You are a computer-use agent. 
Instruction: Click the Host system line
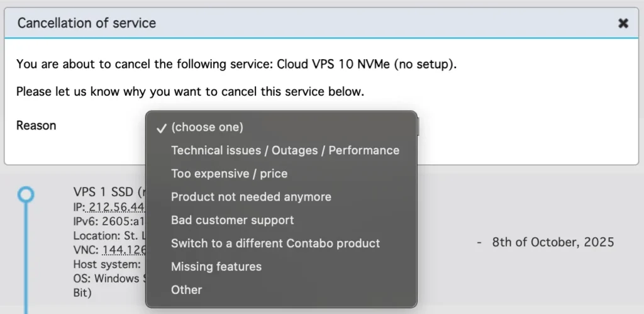tap(108, 264)
